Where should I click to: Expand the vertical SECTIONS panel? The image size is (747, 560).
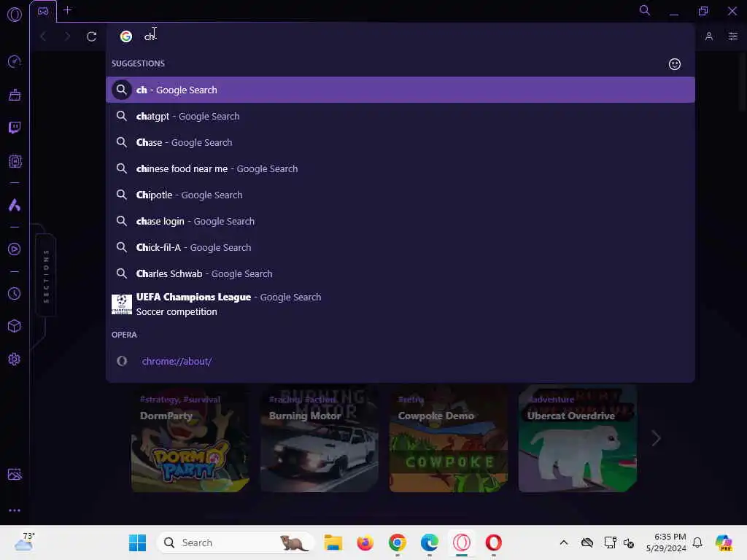[x=46, y=276]
